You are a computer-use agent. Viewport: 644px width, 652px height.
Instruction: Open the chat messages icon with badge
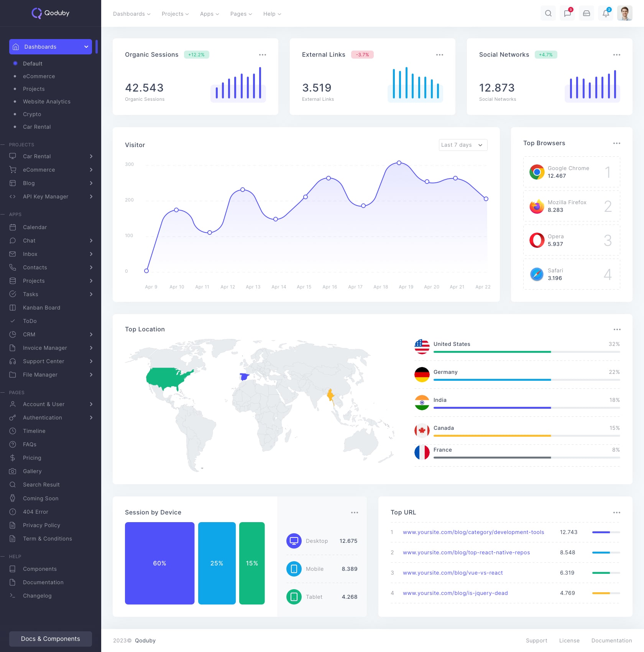point(567,13)
